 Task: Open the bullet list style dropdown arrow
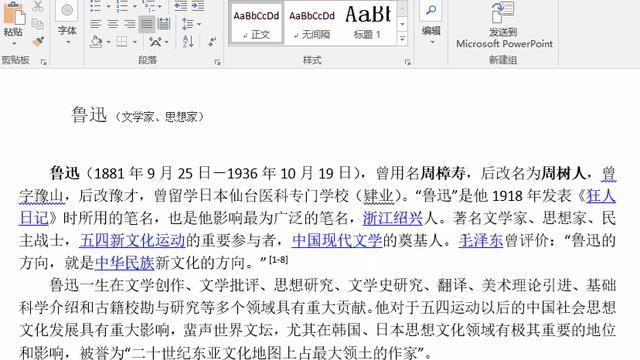tap(108, 7)
